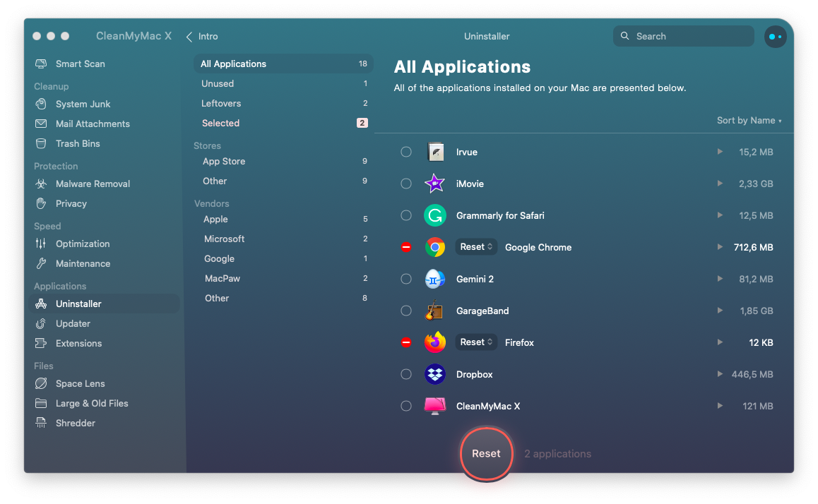Click the Uninstaller icon in sidebar
This screenshot has width=818, height=504.
pyautogui.click(x=41, y=304)
